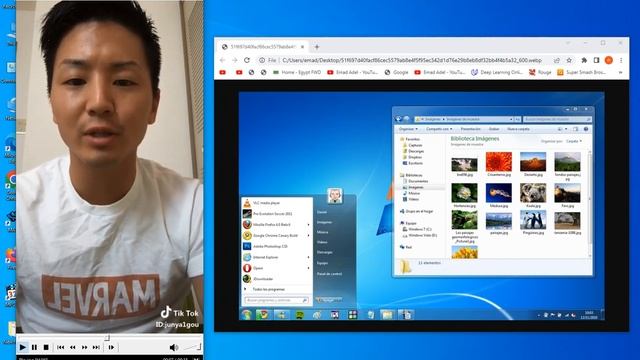Mute audio with the speaker icon
640x360 pixels.
click(x=173, y=347)
